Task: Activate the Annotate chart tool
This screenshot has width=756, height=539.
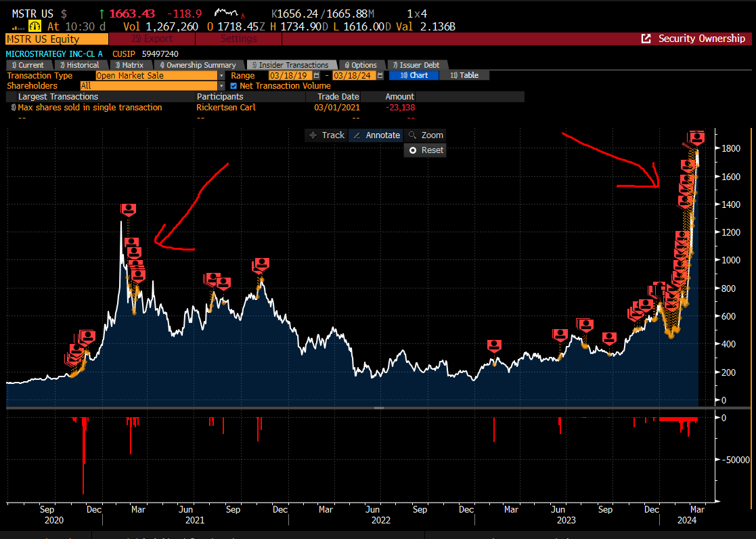Action: (x=376, y=135)
